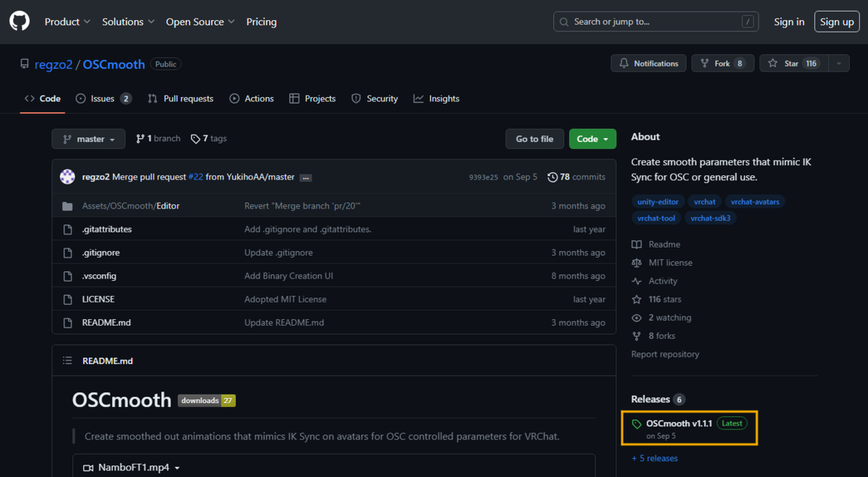The width and height of the screenshot is (868, 477).
Task: Open commit 'Adopted MIT License'
Action: pos(286,299)
